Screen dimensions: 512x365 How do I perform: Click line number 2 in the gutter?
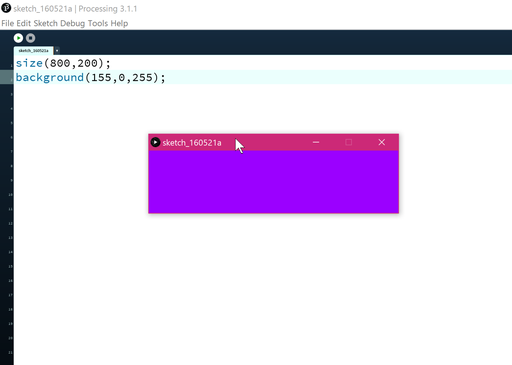tap(11, 80)
